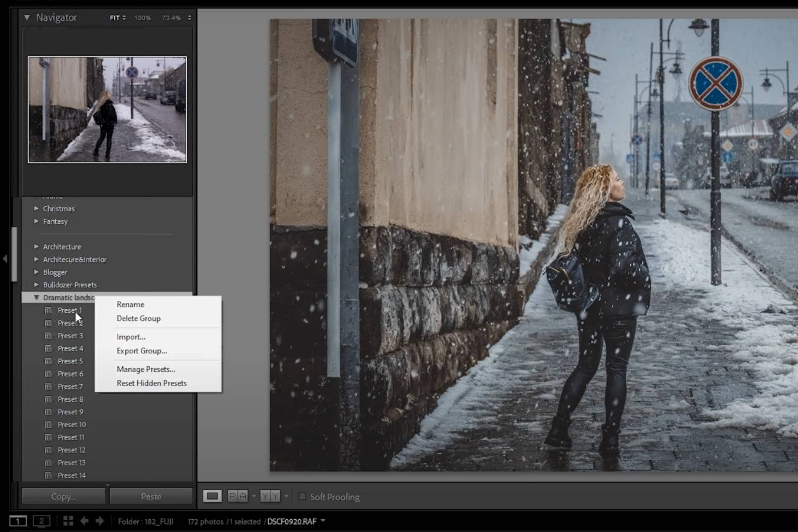Toggle main window screen 1

[x=18, y=521]
